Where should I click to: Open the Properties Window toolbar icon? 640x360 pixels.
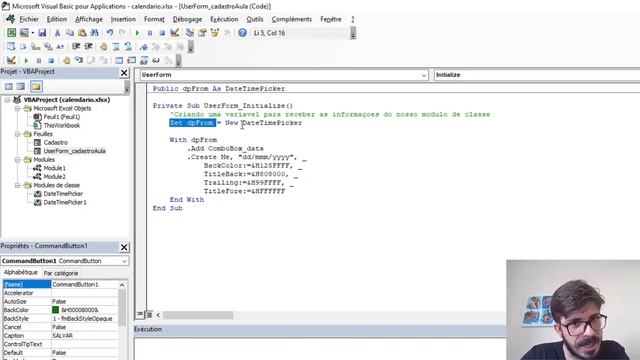(x=202, y=33)
